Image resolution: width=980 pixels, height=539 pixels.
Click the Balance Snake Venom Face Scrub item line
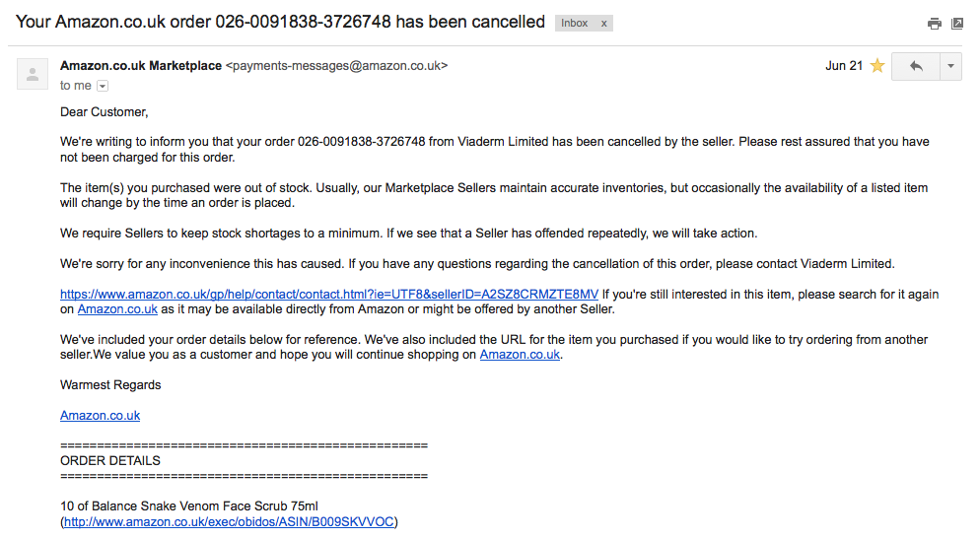click(189, 506)
